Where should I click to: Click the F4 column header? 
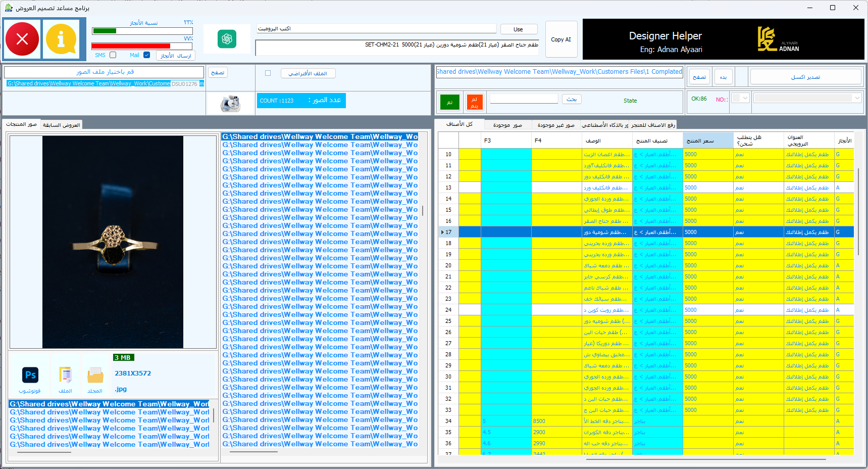tap(556, 140)
